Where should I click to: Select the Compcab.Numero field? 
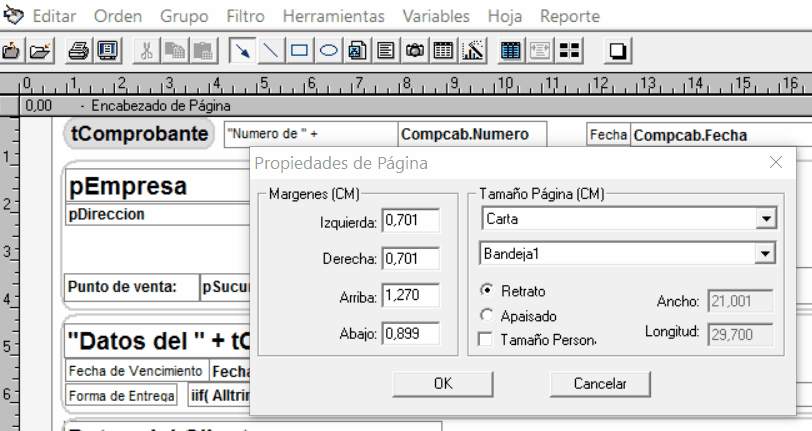coord(472,135)
